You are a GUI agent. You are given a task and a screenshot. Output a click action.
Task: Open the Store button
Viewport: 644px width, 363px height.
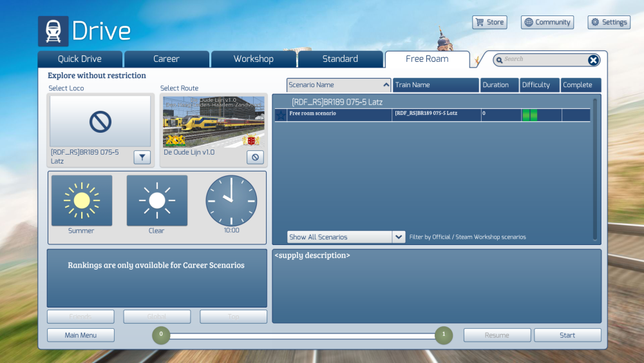pos(489,23)
